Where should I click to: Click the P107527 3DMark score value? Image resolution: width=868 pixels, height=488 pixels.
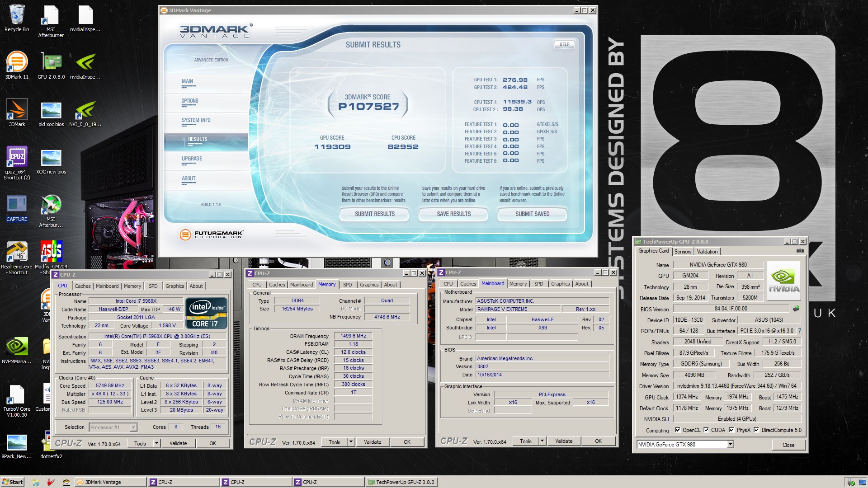point(368,107)
